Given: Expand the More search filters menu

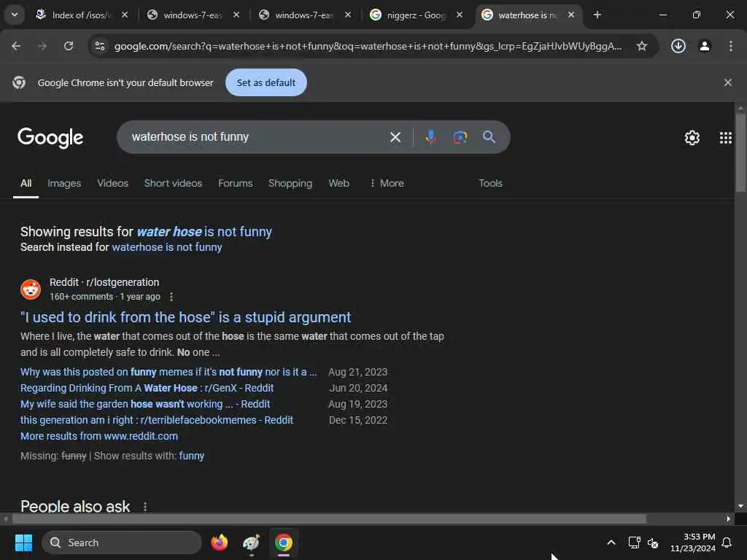Looking at the screenshot, I should pos(387,183).
